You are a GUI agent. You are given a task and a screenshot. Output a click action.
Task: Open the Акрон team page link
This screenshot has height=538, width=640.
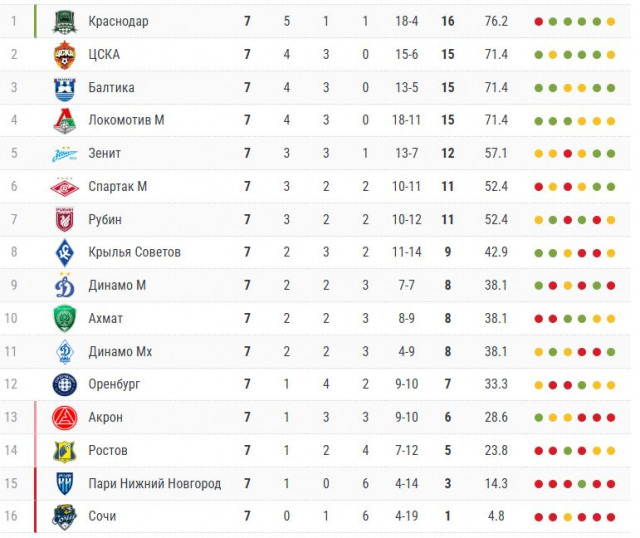pos(105,417)
